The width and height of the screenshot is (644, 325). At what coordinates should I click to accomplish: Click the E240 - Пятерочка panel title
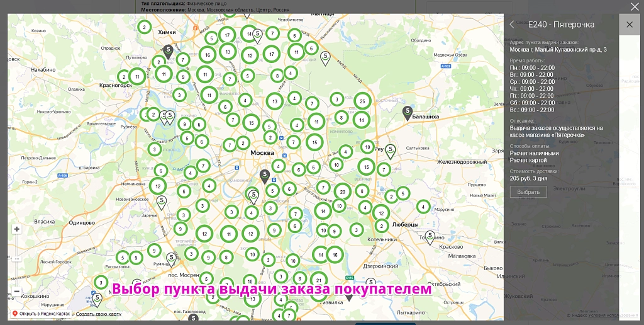tap(561, 25)
